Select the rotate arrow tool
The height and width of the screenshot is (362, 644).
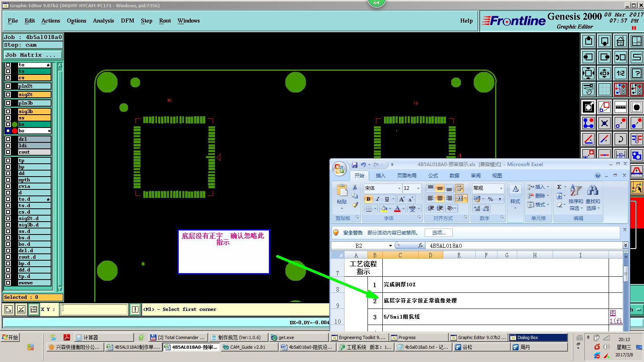pos(621,139)
